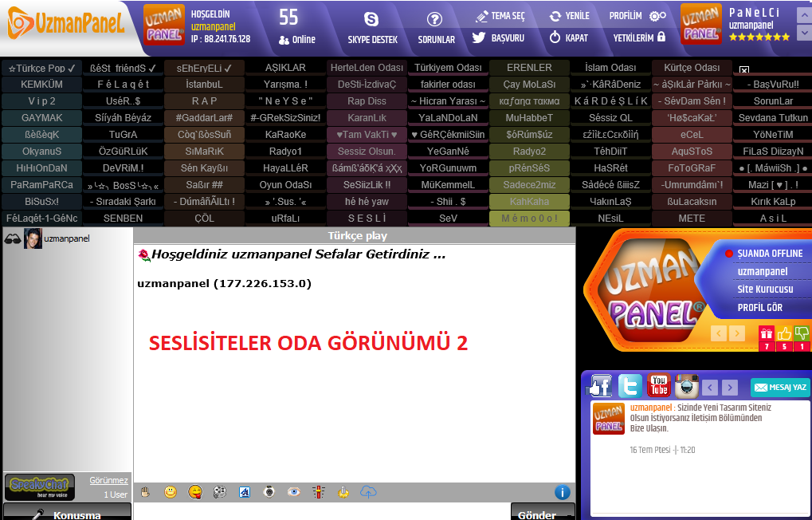Send the message with Gönder
812x520 pixels.
(x=543, y=513)
